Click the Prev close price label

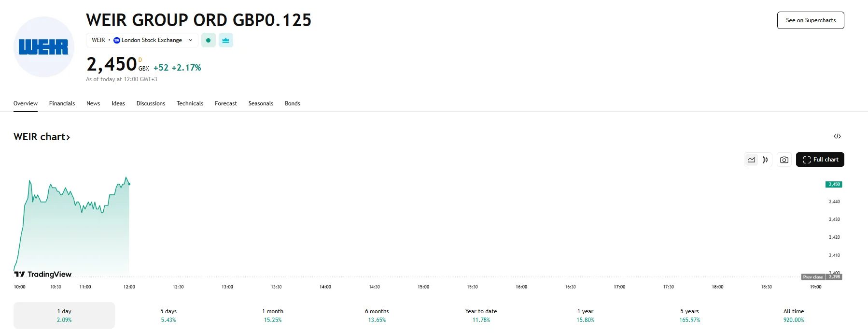813,277
